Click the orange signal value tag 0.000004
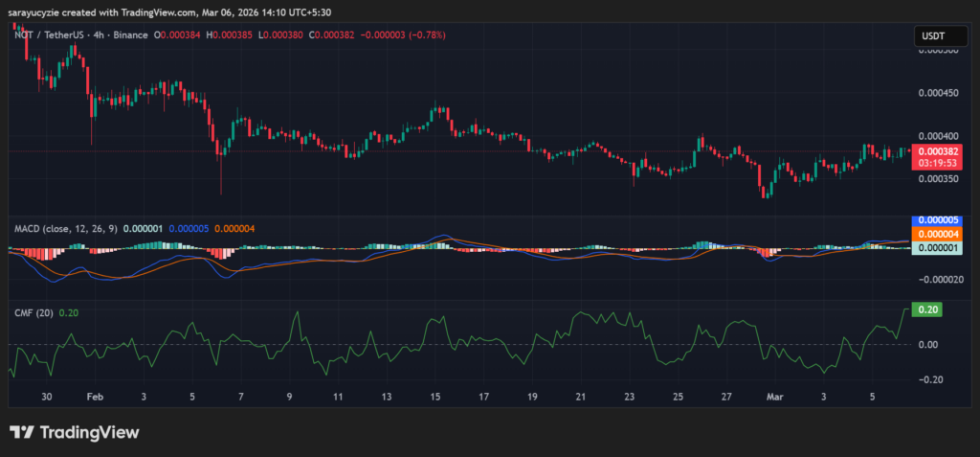Image resolution: width=980 pixels, height=457 pixels. pyautogui.click(x=933, y=234)
